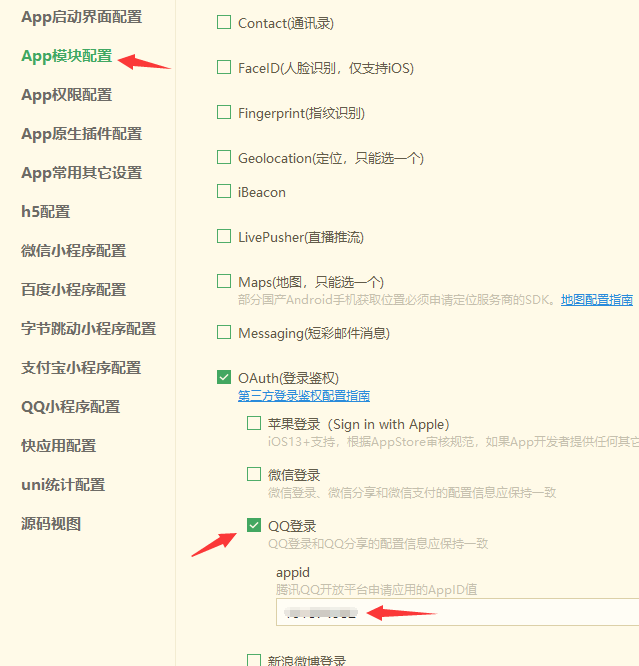Enable the iBeacon module
This screenshot has height=666, width=639.
224,192
